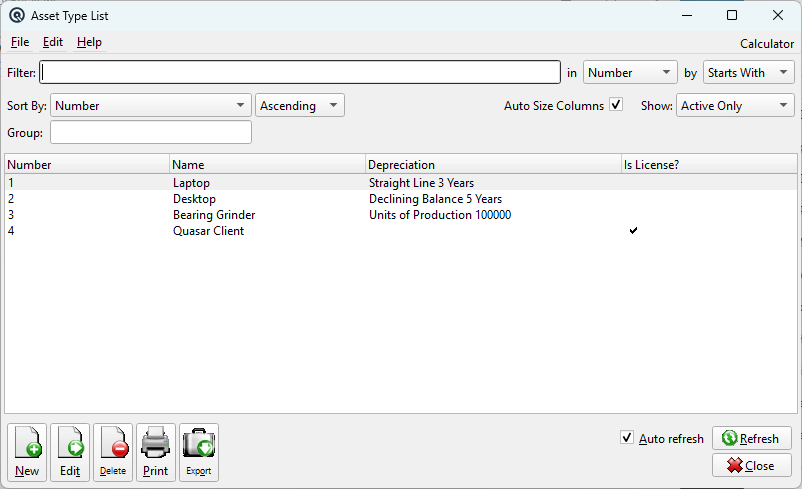Image resolution: width=802 pixels, height=489 pixels.
Task: Click number '3' cell in the list
Action: click(x=11, y=215)
